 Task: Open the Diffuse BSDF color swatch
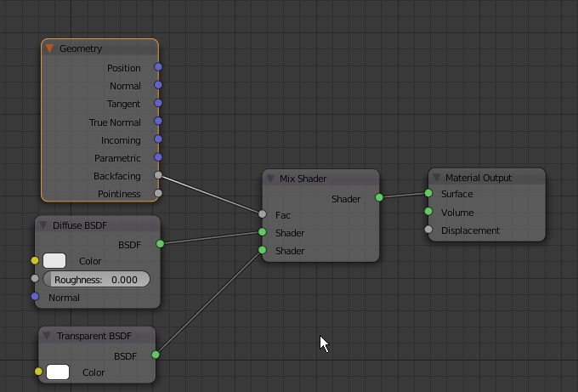coord(54,261)
